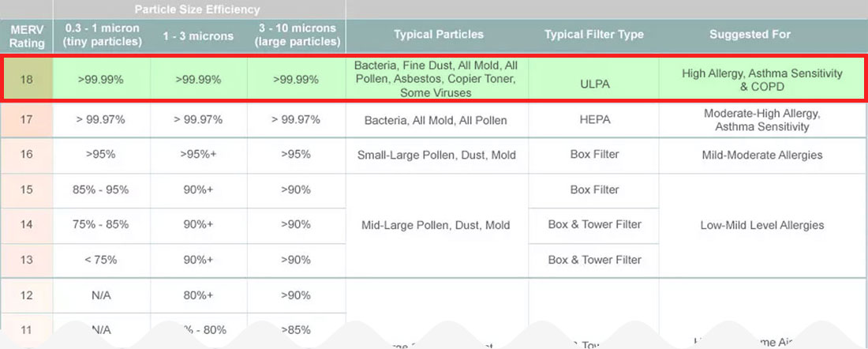Select the MERV 13 rating cell
Viewport: 868px width, 349px height.
pyautogui.click(x=27, y=260)
